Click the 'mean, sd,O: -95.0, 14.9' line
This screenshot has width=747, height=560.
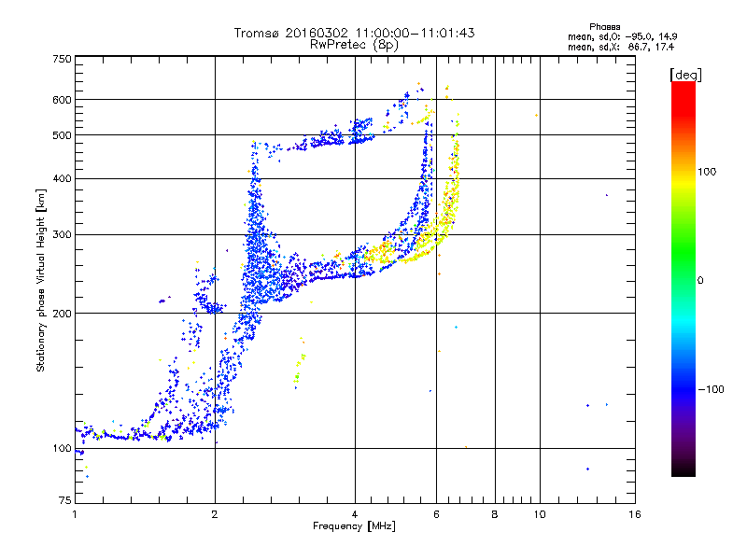(622, 36)
